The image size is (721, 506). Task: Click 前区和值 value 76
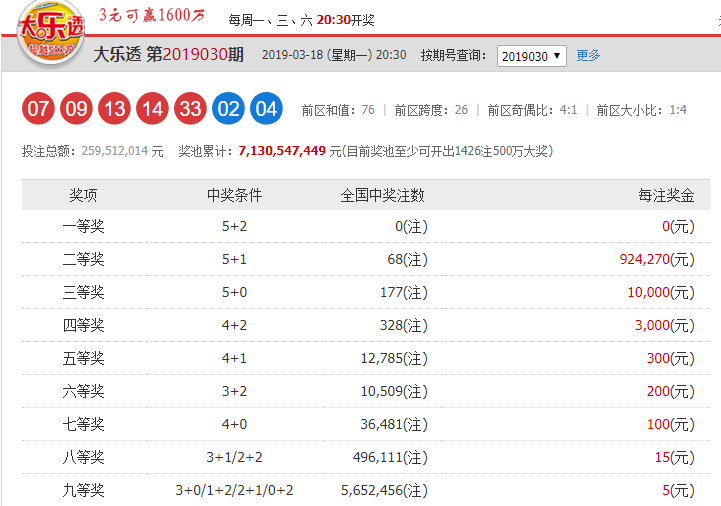[368, 110]
